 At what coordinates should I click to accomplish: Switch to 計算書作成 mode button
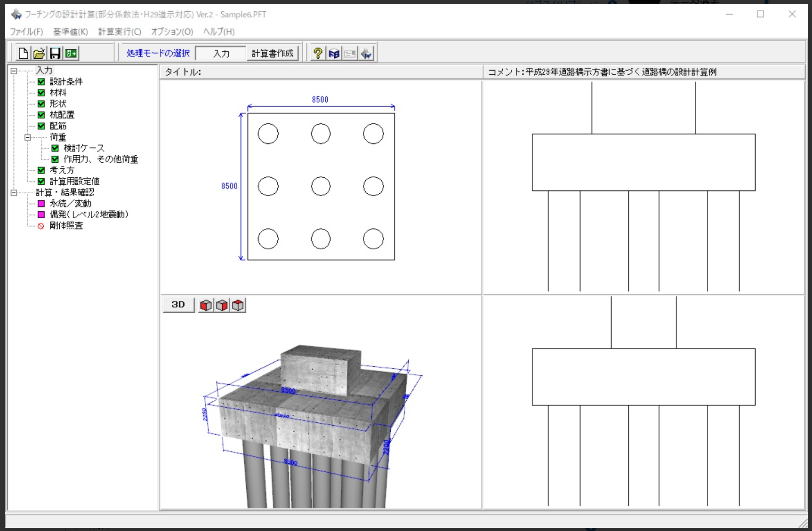coord(273,54)
